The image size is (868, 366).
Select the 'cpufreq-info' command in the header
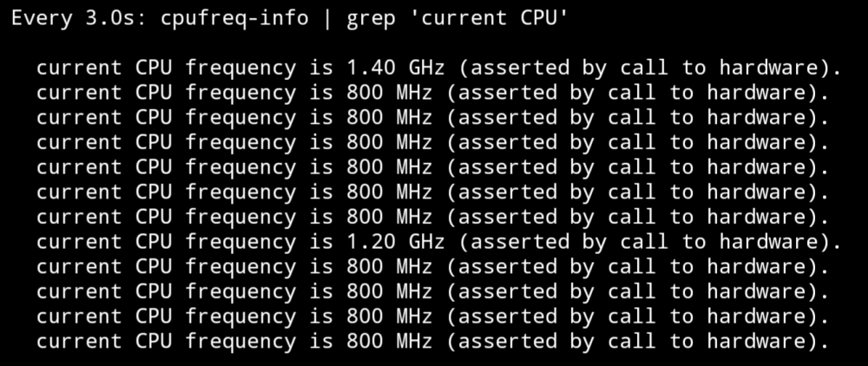click(x=234, y=19)
